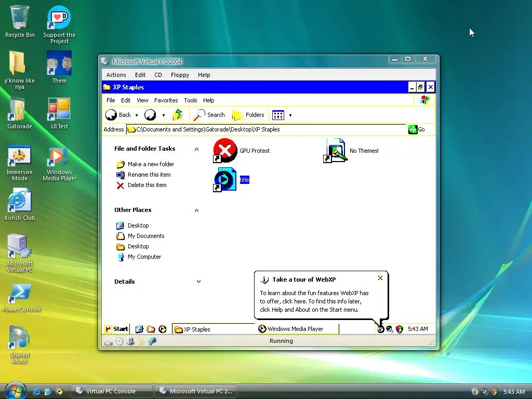Switch to Virtual PC Console taskbar button
Image resolution: width=532 pixels, height=399 pixels.
point(111,391)
